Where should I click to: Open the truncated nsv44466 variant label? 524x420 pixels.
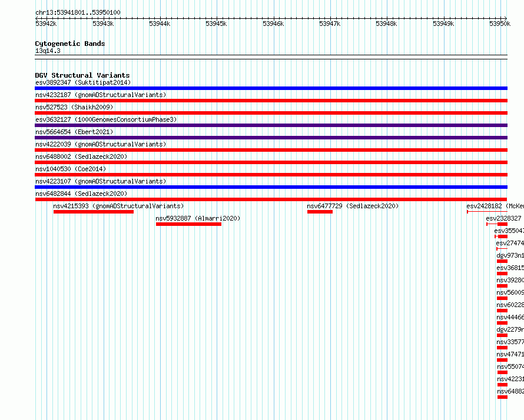pyautogui.click(x=510, y=317)
